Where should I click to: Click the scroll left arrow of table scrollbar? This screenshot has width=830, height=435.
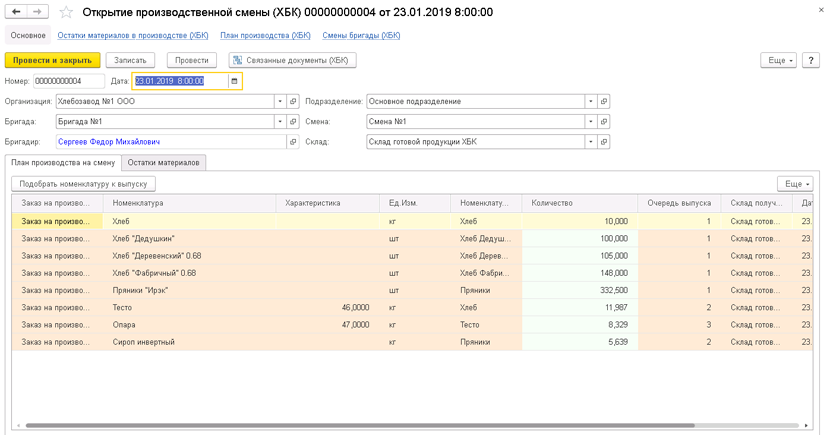18,425
